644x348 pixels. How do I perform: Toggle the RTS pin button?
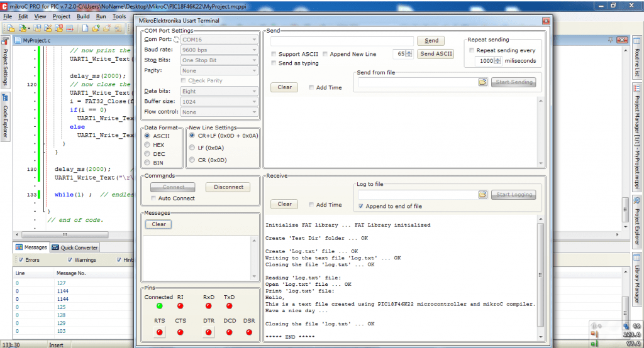pos(159,332)
